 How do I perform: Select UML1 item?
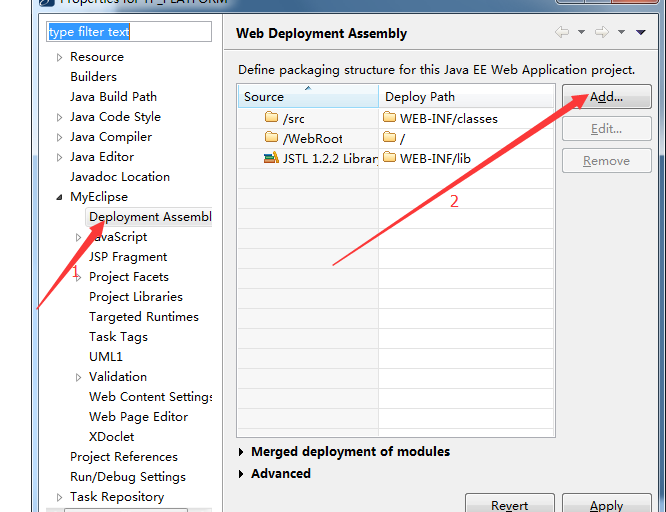point(106,357)
